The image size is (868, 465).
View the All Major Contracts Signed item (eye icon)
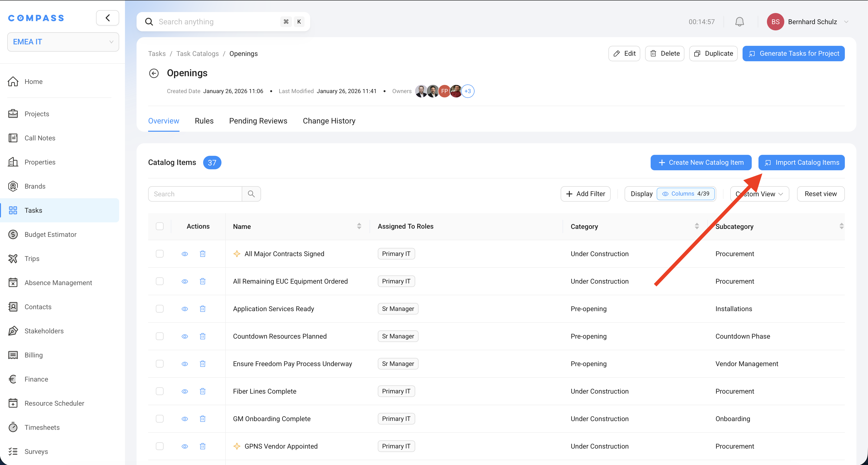click(x=185, y=254)
